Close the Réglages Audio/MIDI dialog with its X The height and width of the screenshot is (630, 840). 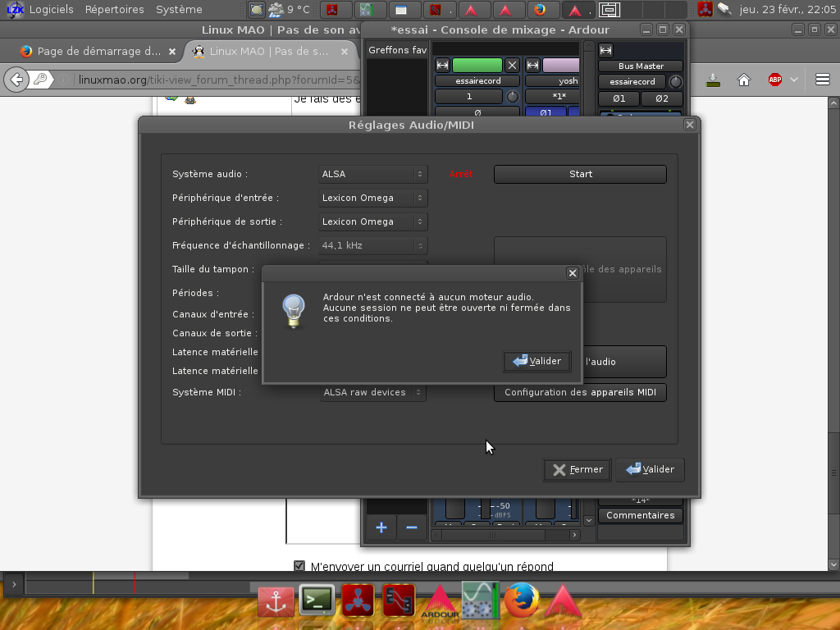689,125
